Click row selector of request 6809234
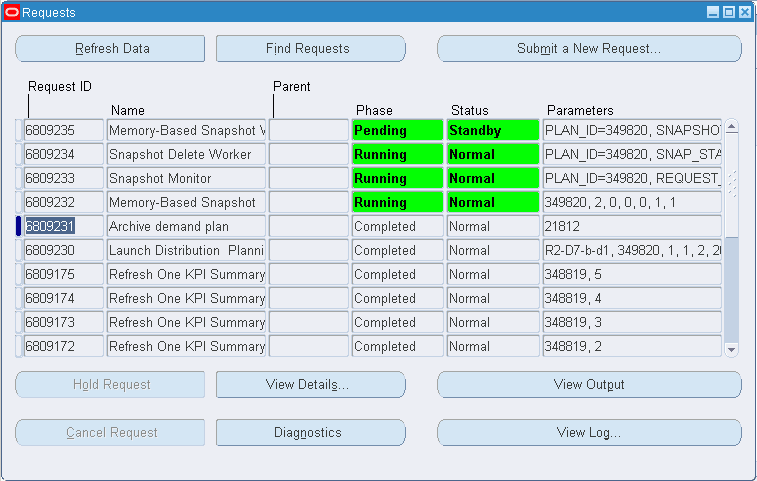The height and width of the screenshot is (481, 757). pos(18,155)
